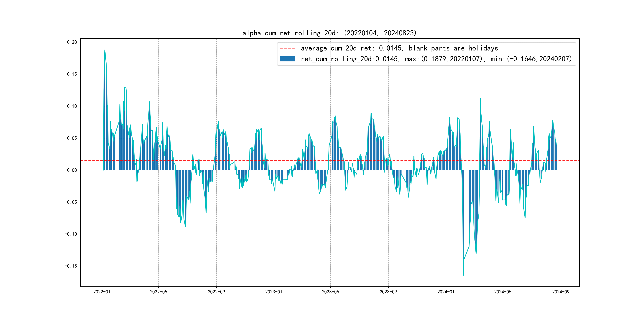644x322 pixels.
Task: Click the maximum peak near January 2022
Action: (105, 50)
